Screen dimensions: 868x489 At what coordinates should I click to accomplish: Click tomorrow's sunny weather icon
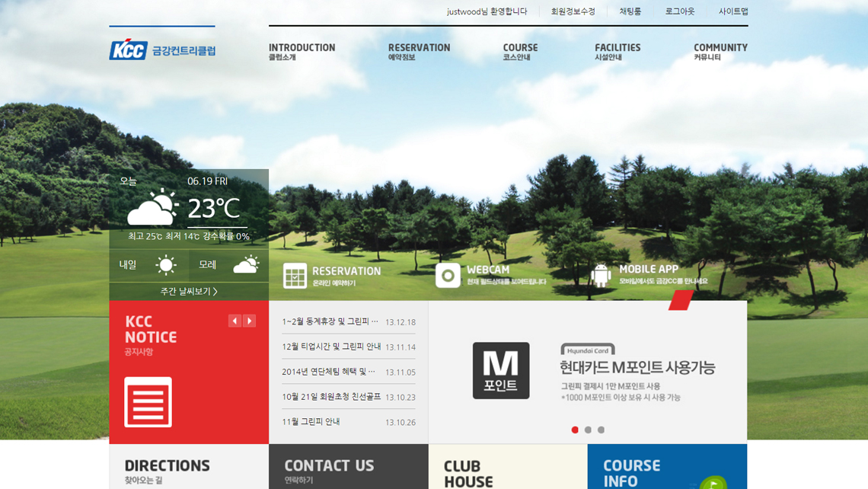point(166,265)
